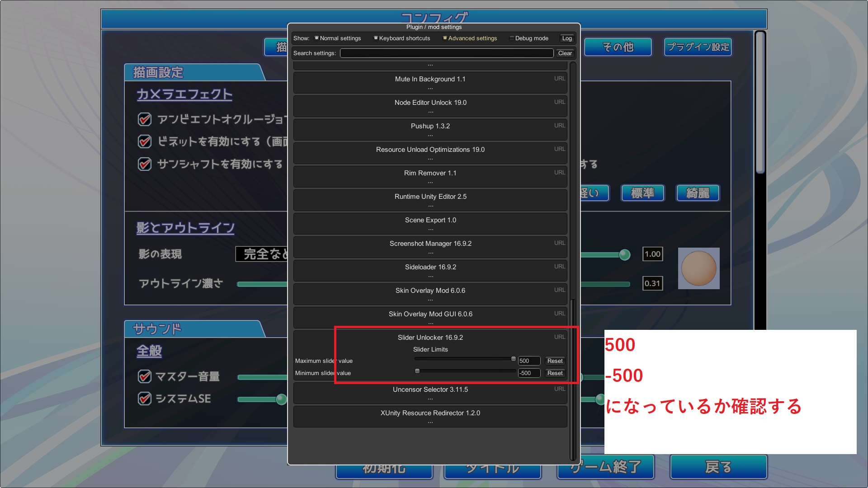Open the プラグイン設定 tab
The image size is (868, 488).
point(698,47)
